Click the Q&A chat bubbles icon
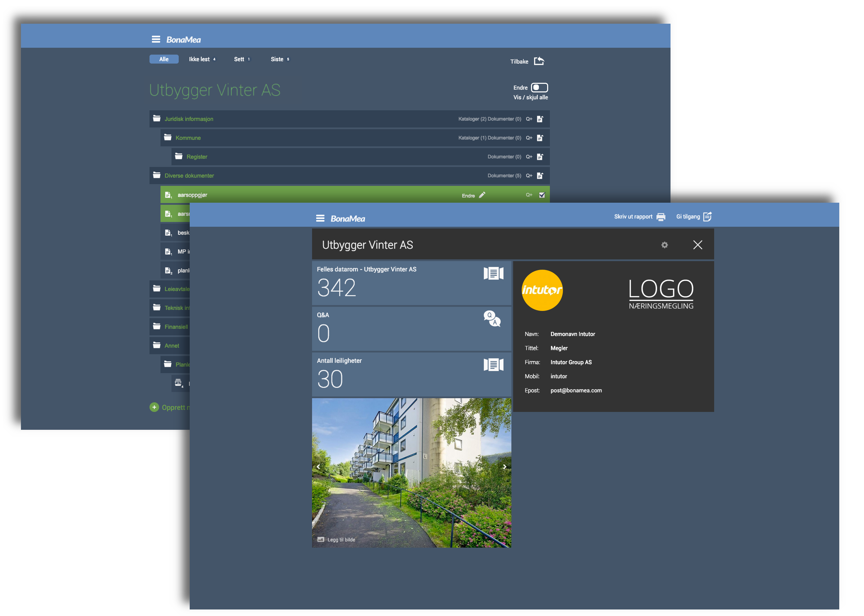This screenshot has width=864, height=616. click(x=492, y=318)
